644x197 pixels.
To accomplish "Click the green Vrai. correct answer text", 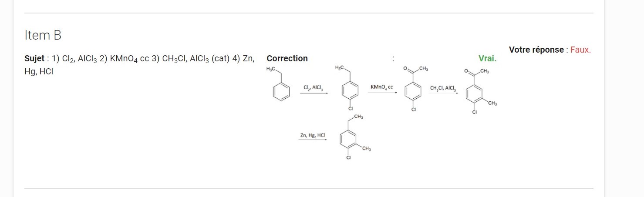I will pyautogui.click(x=487, y=58).
